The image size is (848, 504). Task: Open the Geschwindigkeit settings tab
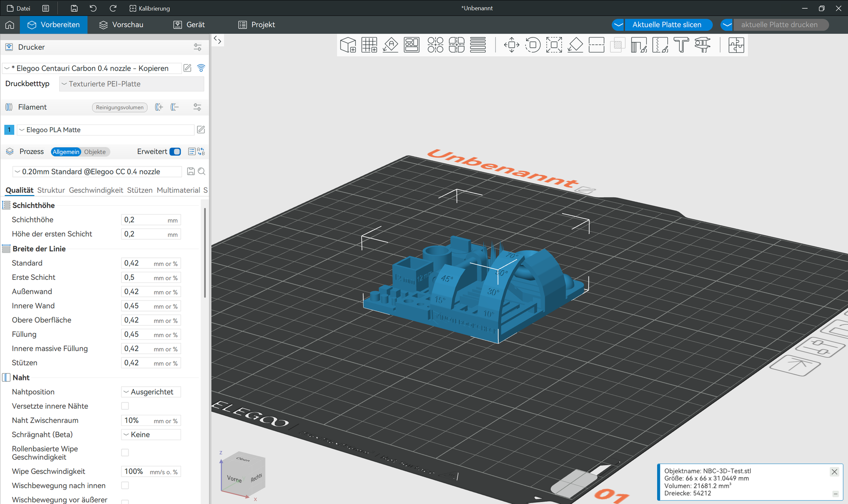(x=96, y=190)
